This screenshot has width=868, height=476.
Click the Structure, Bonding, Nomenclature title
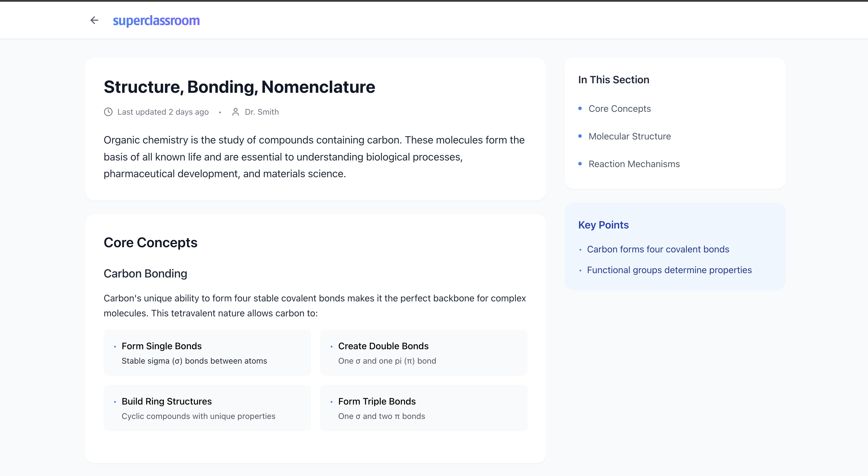tap(239, 87)
